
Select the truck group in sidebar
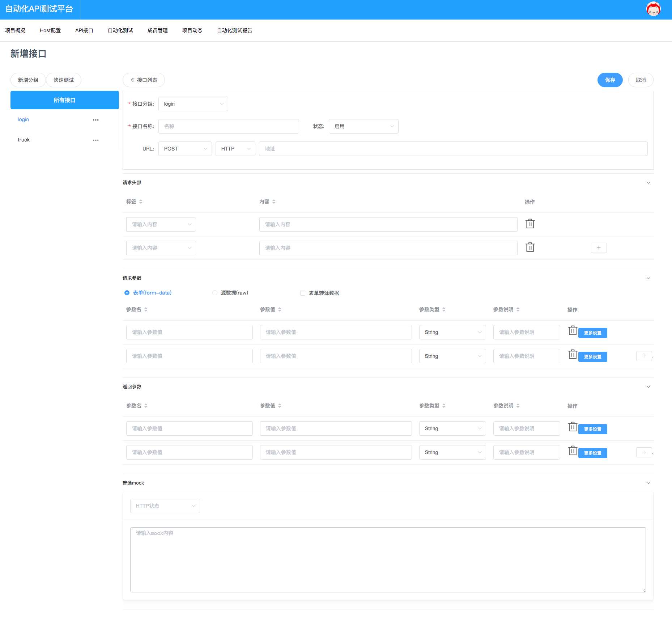(x=24, y=140)
